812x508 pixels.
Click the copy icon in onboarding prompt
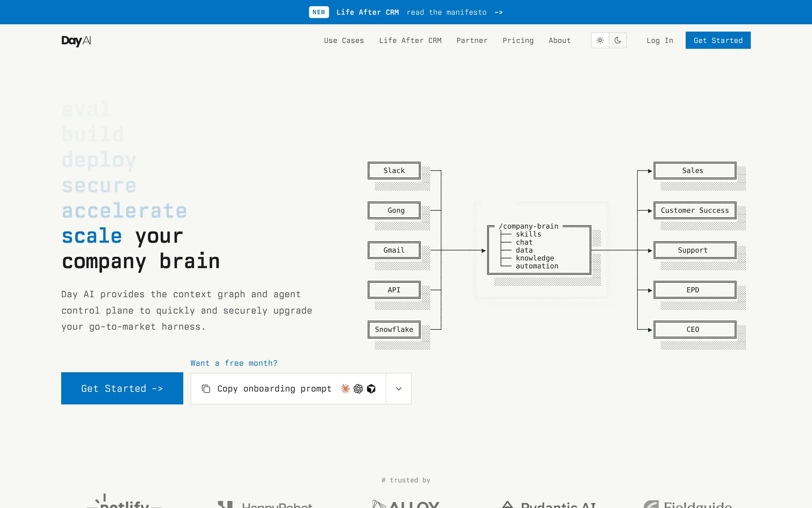(206, 389)
